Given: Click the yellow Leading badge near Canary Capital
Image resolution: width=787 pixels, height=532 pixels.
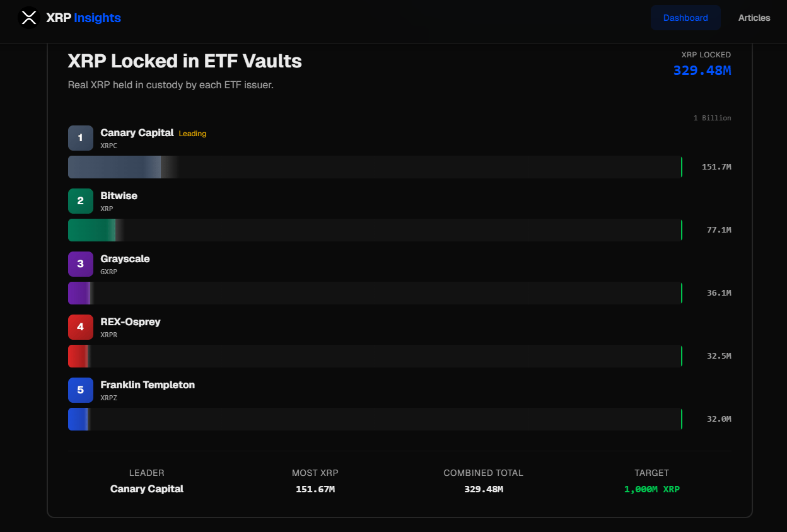Looking at the screenshot, I should pyautogui.click(x=192, y=133).
